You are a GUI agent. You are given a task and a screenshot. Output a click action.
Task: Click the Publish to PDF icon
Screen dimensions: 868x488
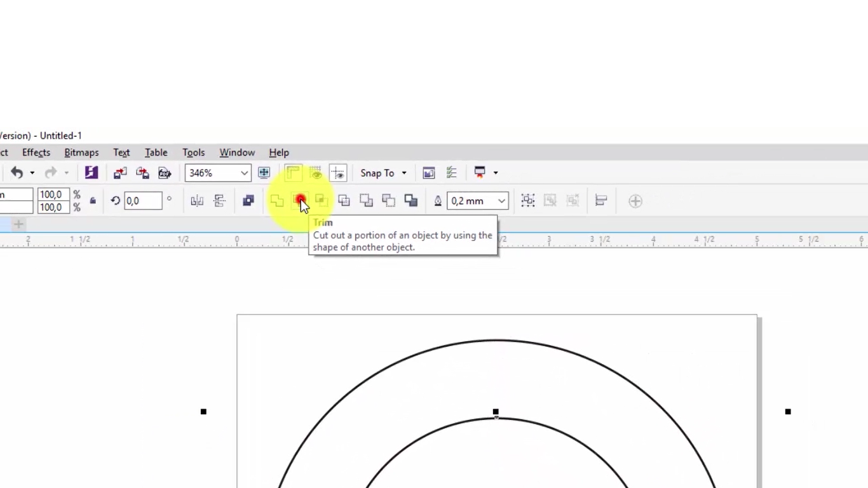pyautogui.click(x=165, y=173)
